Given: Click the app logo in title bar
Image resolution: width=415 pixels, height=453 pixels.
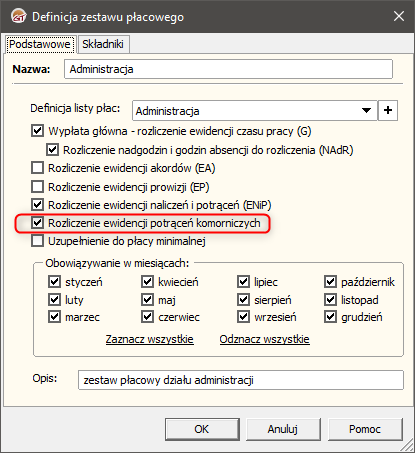Looking at the screenshot, I should point(18,16).
